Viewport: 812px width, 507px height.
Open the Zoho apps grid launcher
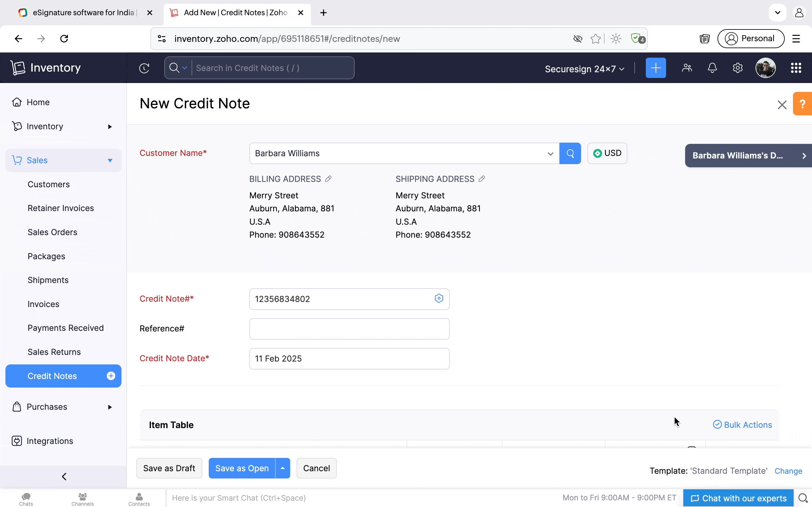(x=796, y=68)
